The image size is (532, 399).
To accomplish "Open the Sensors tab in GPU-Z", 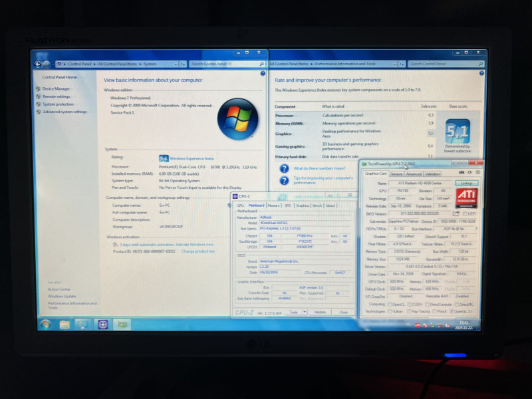I will [x=396, y=174].
